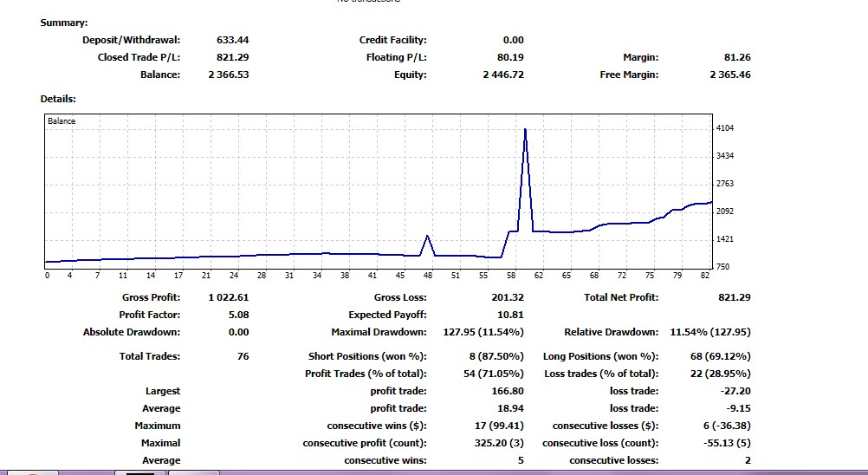Select the Deposit/Withdrawal value 633.44
The width and height of the screenshot is (868, 475).
tap(232, 40)
